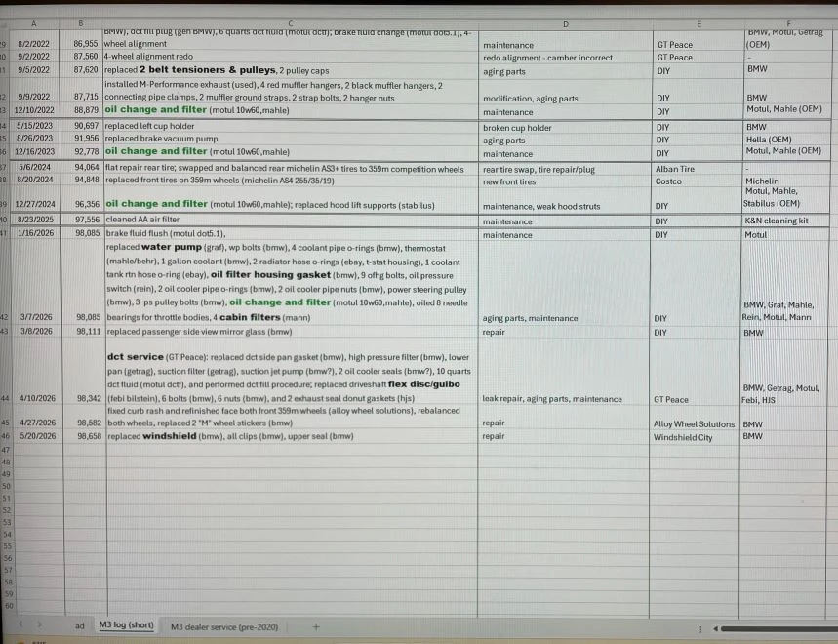Select cell 'replaced left cup holder'
This screenshot has width=838, height=644.
(292, 126)
